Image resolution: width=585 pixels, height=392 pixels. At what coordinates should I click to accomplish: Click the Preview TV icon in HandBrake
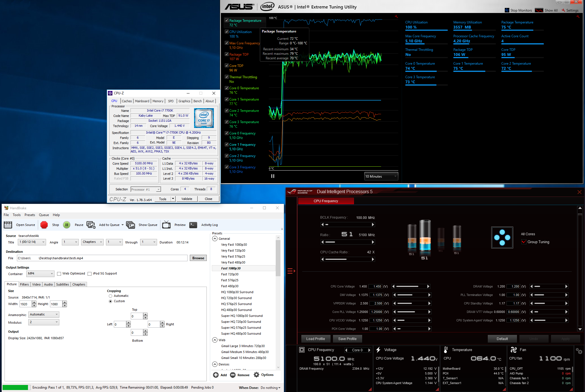pyautogui.click(x=166, y=225)
